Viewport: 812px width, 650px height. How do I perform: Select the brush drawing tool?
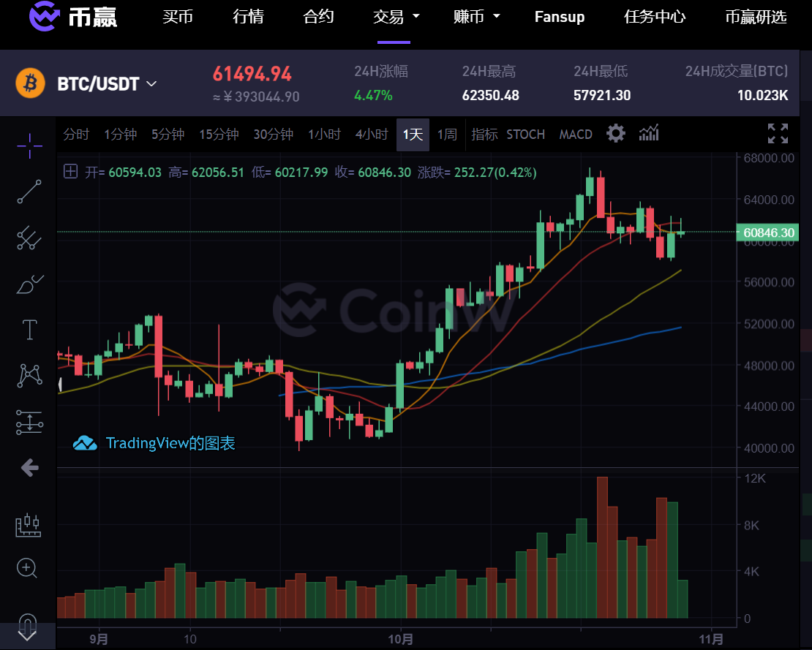tap(29, 284)
